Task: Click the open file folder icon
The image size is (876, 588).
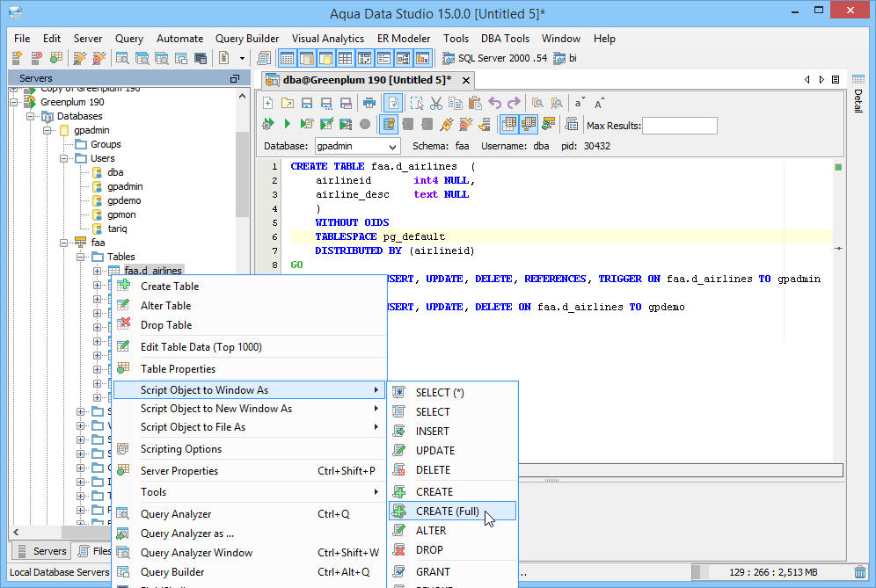Action: click(287, 104)
